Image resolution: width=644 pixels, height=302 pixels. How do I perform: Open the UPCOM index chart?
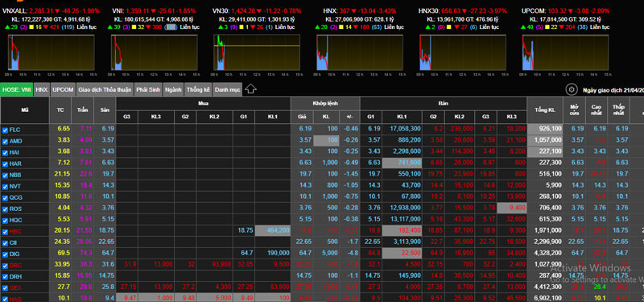click(566, 53)
